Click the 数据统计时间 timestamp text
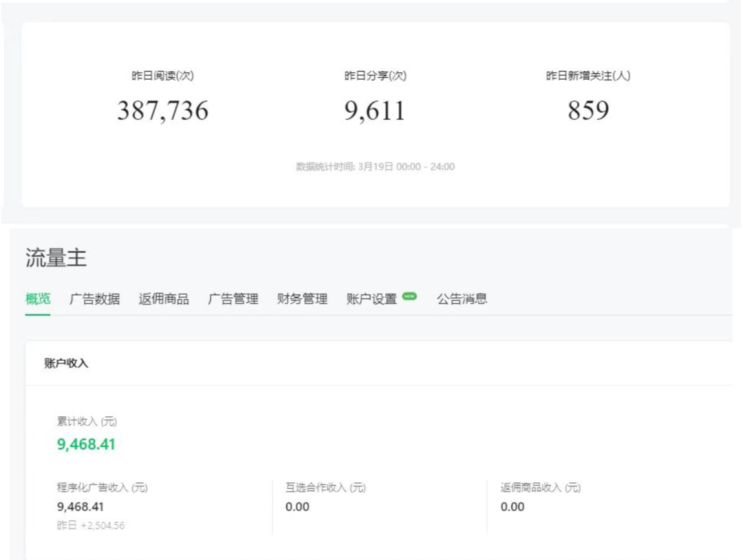The width and height of the screenshot is (743, 560). pyautogui.click(x=374, y=166)
